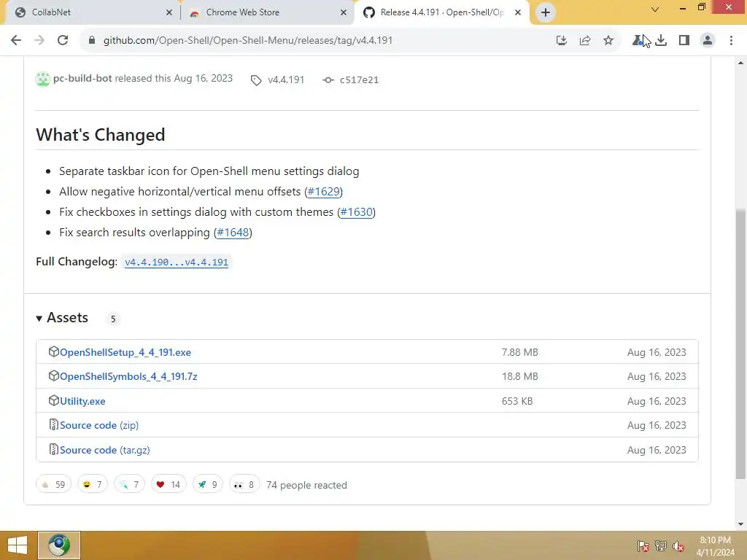
Task: Open the taskbar clock showing 8:10 PM
Action: coord(715,546)
